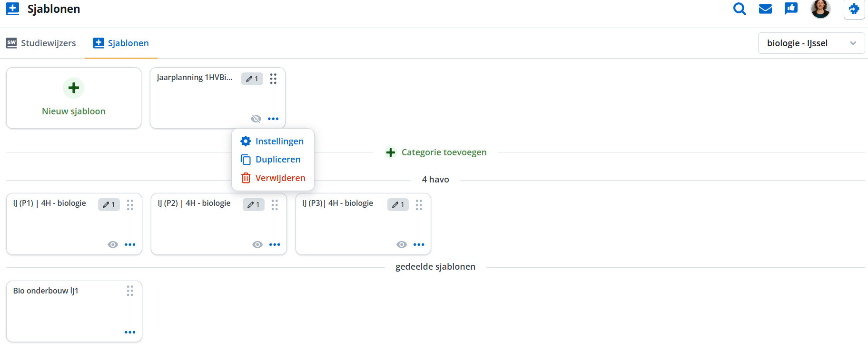Switch to the Studiewijzers tab
Screen dimensions: 868x344
(41, 43)
